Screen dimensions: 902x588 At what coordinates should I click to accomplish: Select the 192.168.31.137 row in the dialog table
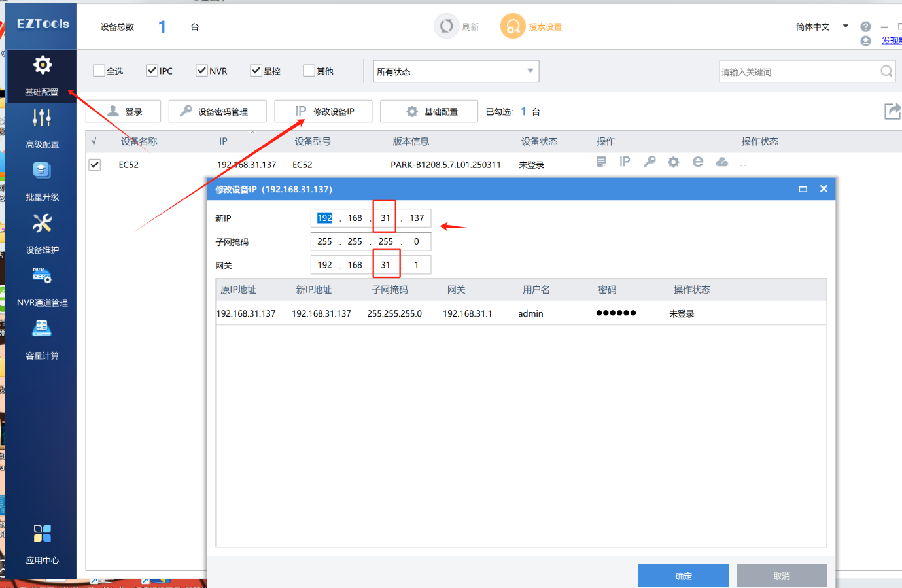click(521, 314)
